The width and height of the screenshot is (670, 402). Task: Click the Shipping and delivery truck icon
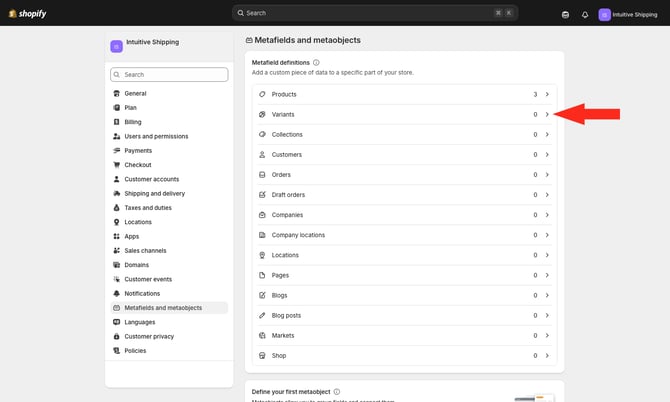click(116, 194)
